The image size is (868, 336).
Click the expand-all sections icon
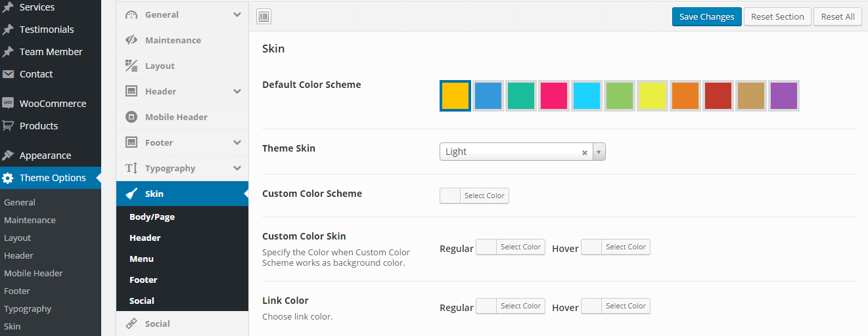click(x=264, y=16)
